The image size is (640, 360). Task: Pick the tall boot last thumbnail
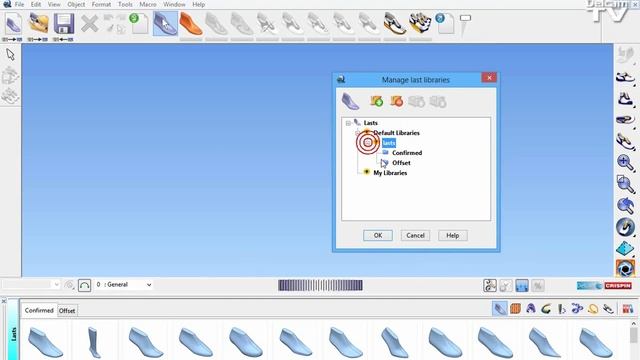(x=94, y=342)
